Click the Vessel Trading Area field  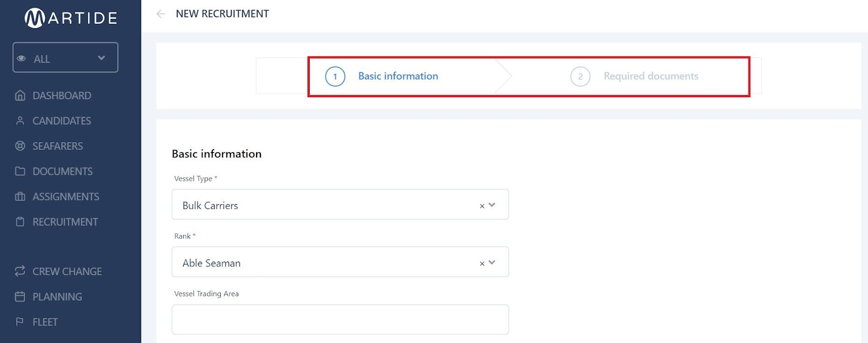point(340,320)
